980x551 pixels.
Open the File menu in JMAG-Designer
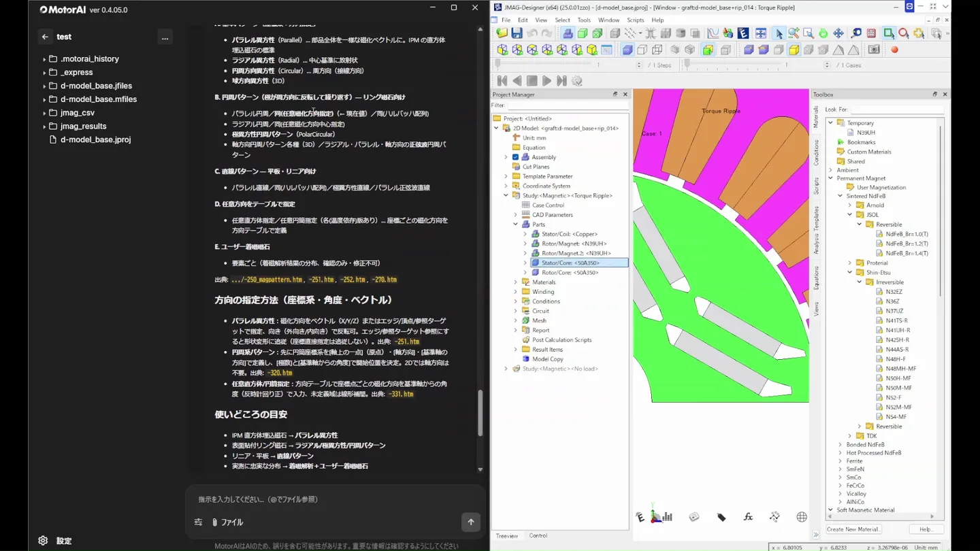(506, 20)
